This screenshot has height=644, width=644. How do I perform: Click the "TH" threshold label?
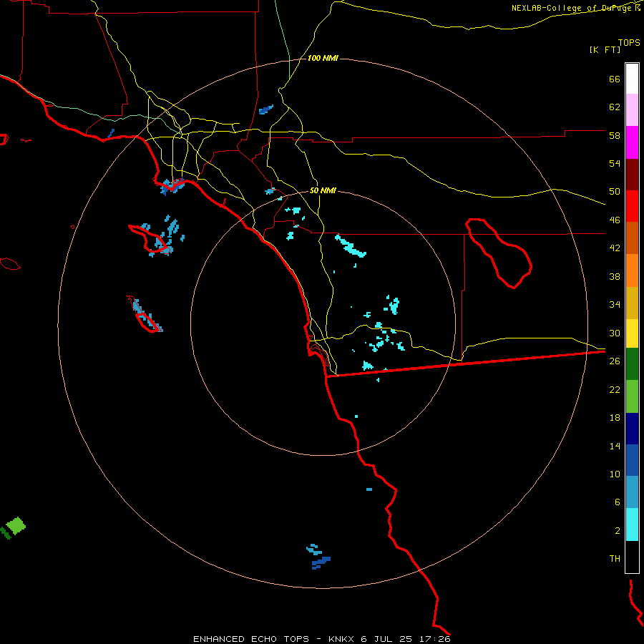click(615, 559)
